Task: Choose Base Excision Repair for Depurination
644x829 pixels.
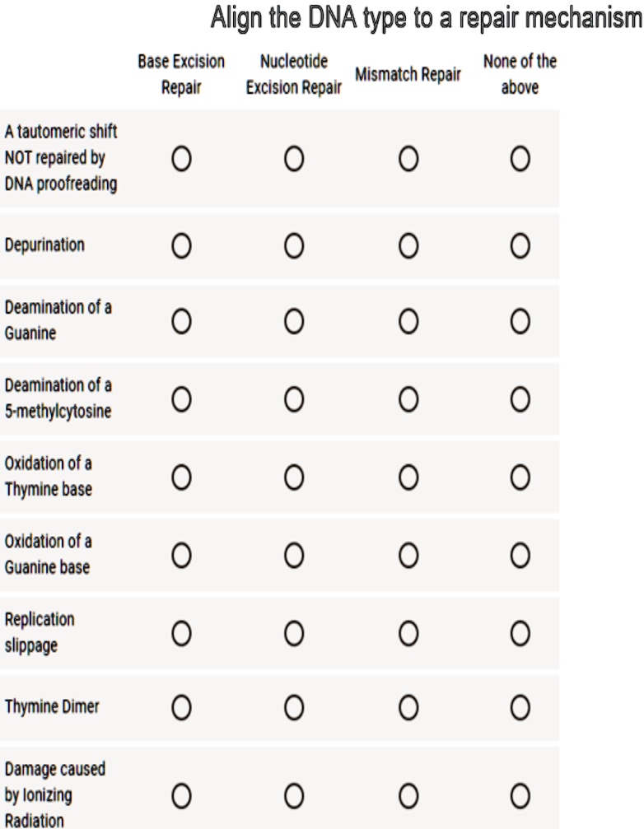Action: click(x=181, y=245)
